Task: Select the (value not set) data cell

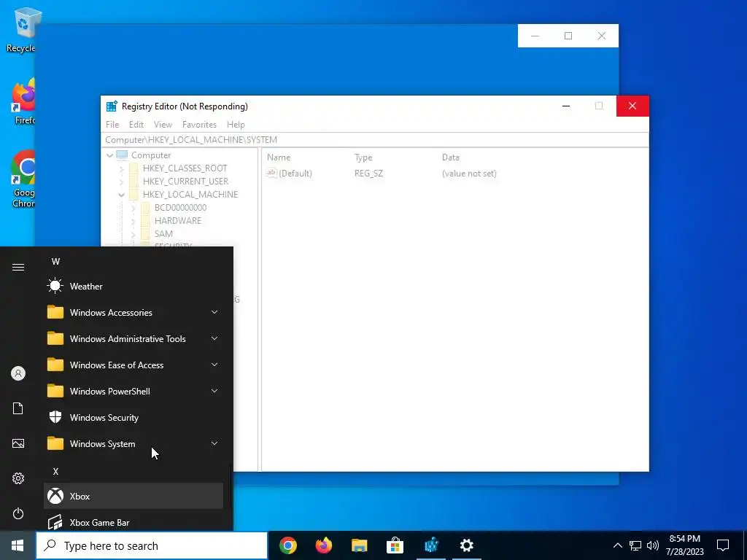Action: [469, 174]
